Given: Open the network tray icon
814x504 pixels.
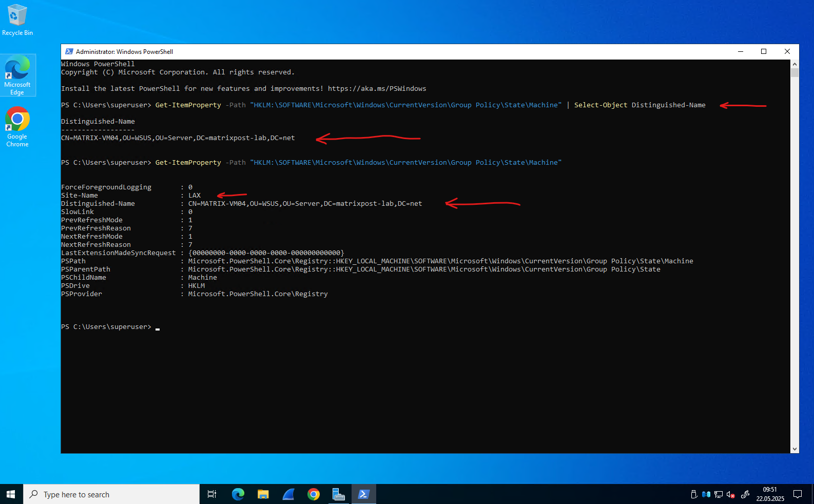Looking at the screenshot, I should click(719, 495).
